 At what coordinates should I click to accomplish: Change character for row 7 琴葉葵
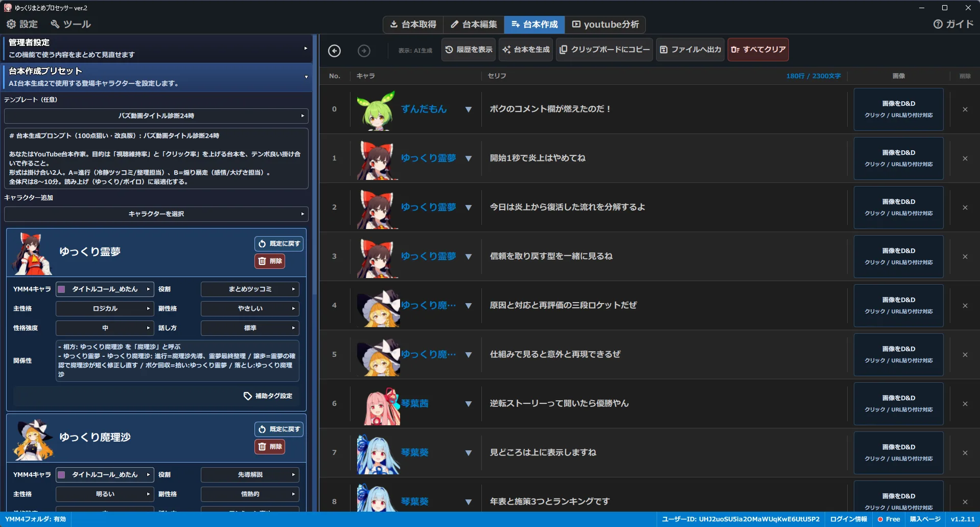click(468, 453)
